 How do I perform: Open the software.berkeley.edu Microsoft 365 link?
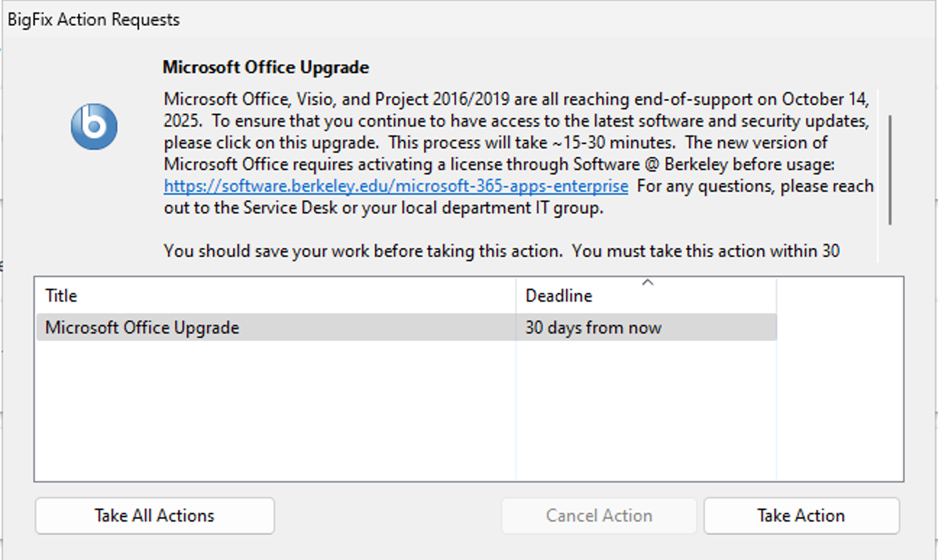395,186
